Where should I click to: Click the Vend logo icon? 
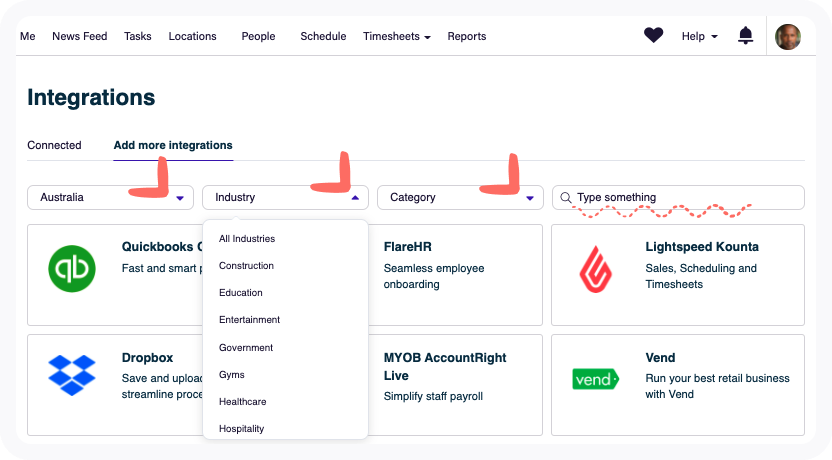[595, 379]
